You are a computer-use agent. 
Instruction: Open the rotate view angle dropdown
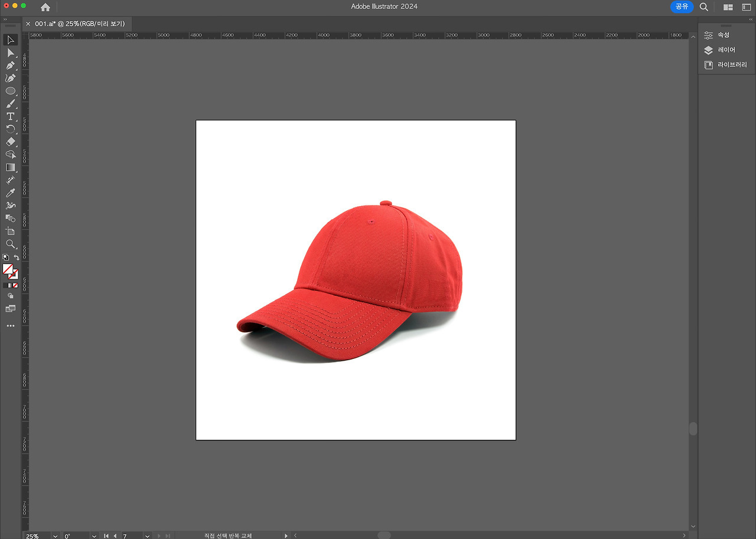click(x=94, y=535)
